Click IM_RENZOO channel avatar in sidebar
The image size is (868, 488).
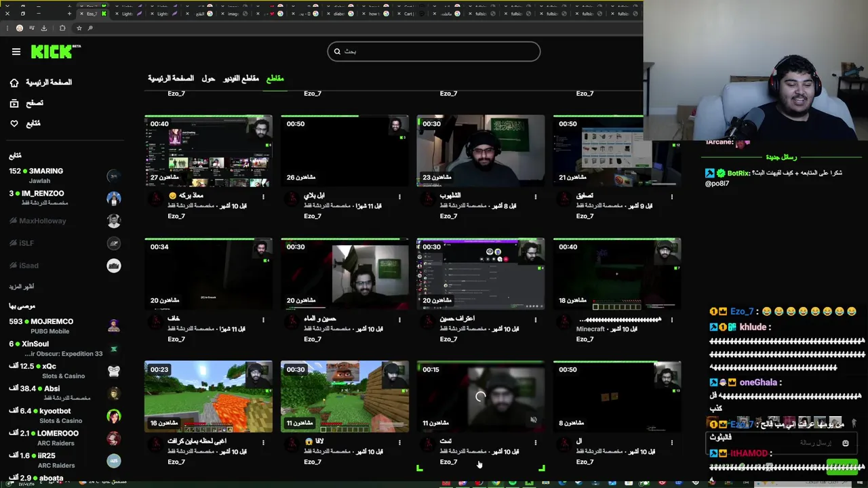(114, 199)
